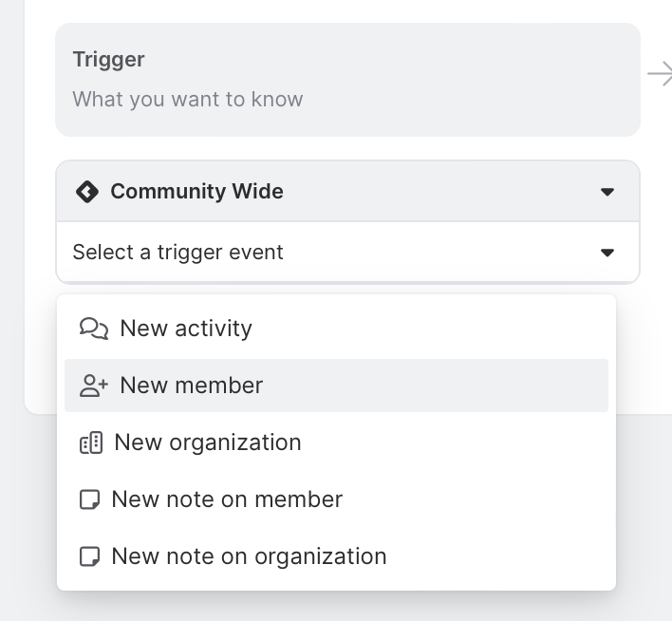Click the note icon beside New note on member

click(89, 499)
